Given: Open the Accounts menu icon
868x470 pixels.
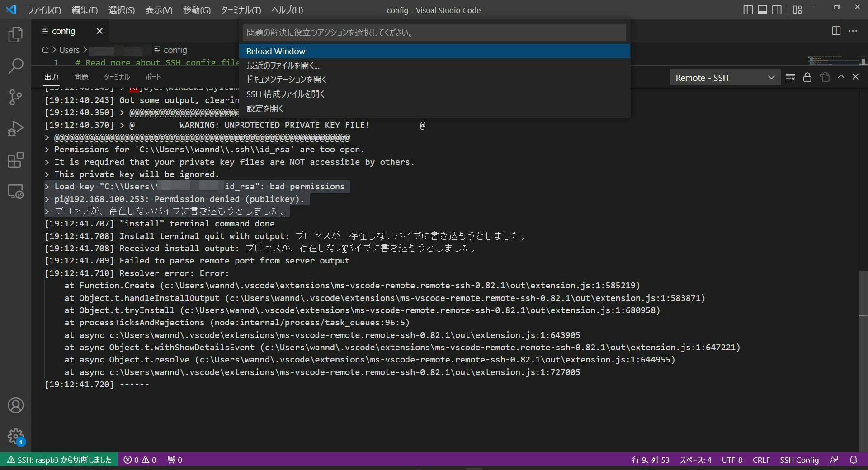Looking at the screenshot, I should point(16,405).
